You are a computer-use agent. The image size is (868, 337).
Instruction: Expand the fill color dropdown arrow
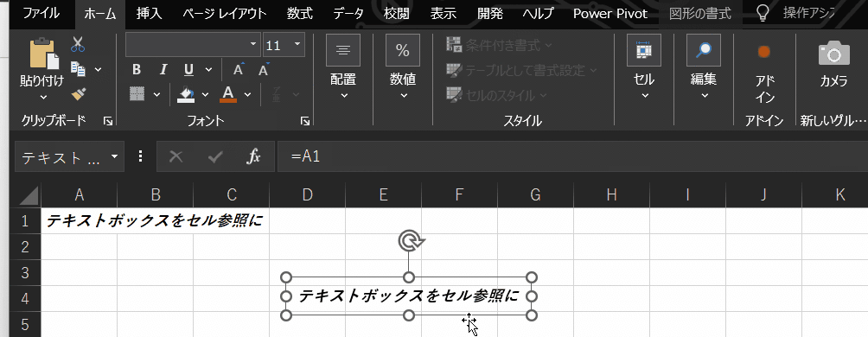point(206,95)
